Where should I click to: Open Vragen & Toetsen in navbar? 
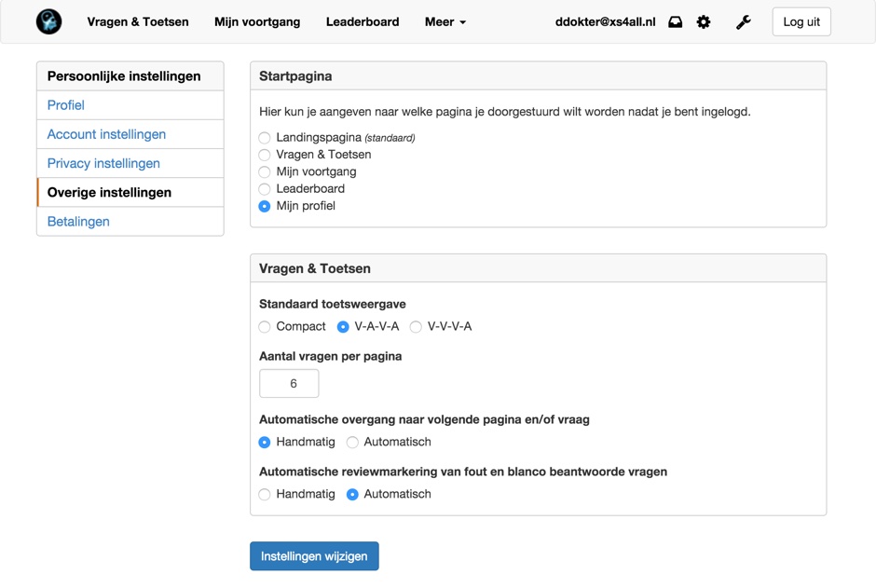coord(138,21)
